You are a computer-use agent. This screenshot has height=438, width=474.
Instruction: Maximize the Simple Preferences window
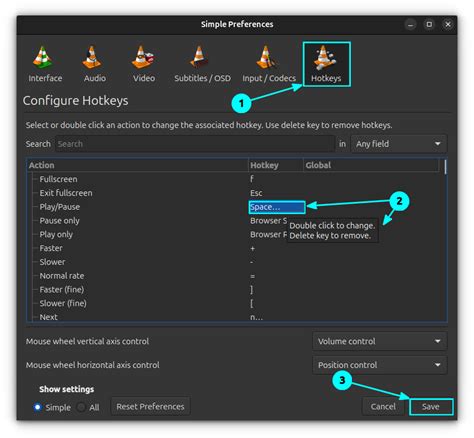tap(429, 24)
